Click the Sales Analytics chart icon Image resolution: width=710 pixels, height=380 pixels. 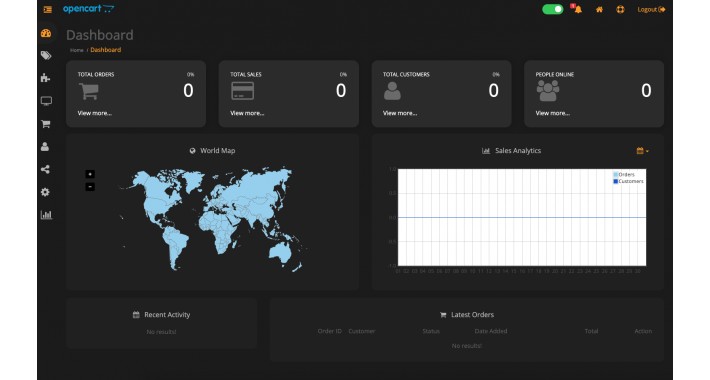(x=486, y=151)
